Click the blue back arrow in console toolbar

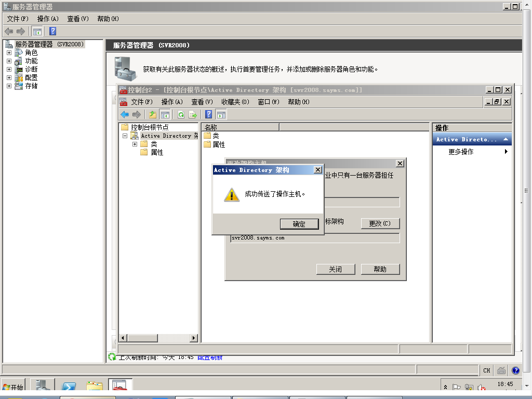(x=125, y=115)
